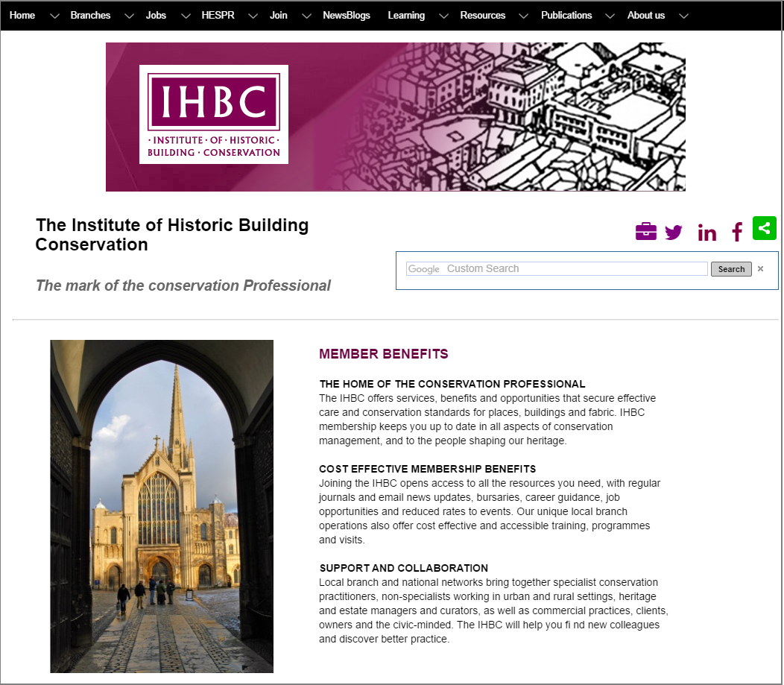
Task: Open the Resources menu item
Action: 482,16
